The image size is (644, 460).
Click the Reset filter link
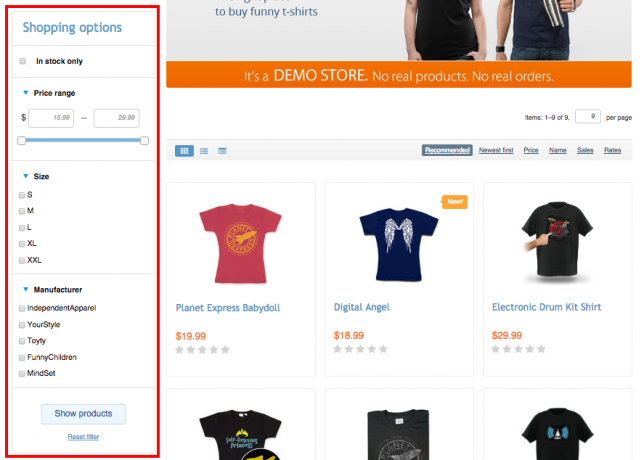click(83, 437)
